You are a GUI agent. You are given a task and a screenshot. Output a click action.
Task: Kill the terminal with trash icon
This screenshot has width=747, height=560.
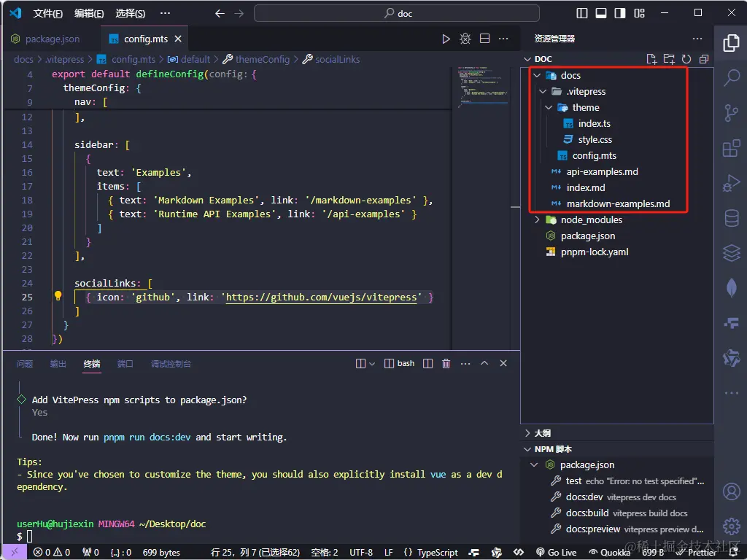446,363
